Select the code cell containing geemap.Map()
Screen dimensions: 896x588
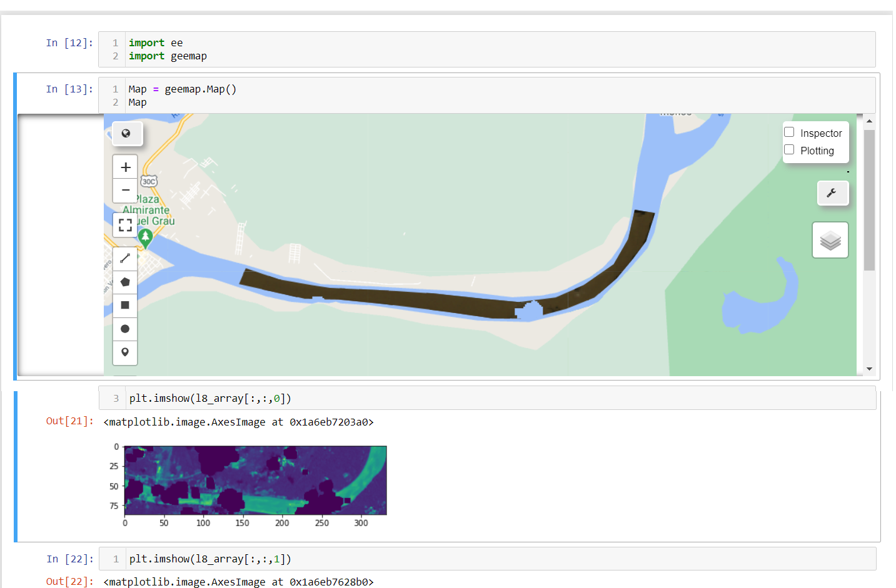[x=181, y=89]
